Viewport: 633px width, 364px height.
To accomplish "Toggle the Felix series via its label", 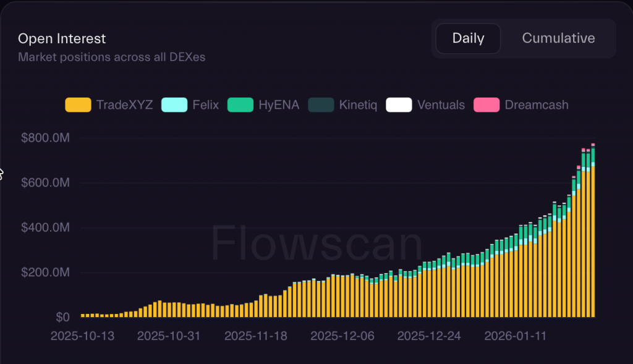I will pyautogui.click(x=205, y=105).
